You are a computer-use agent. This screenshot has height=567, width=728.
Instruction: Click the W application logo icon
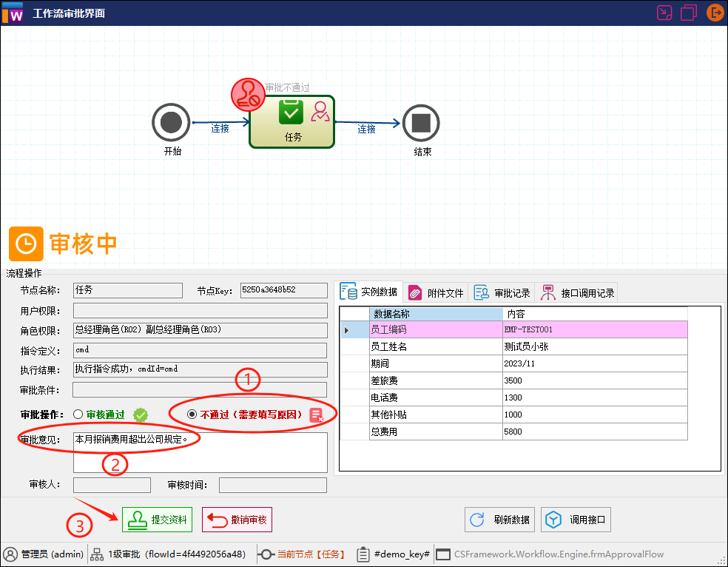[x=13, y=13]
